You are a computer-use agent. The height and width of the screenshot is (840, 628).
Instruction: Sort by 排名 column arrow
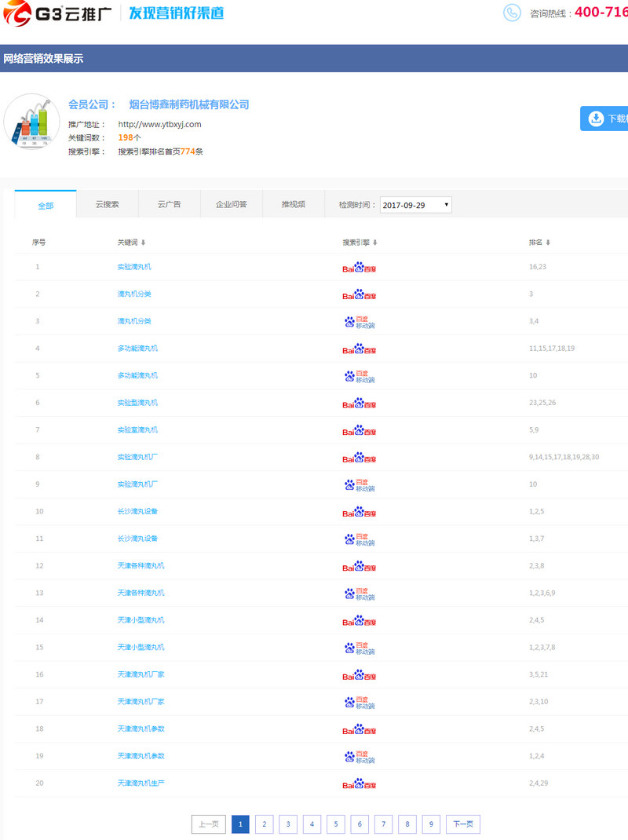[548, 243]
